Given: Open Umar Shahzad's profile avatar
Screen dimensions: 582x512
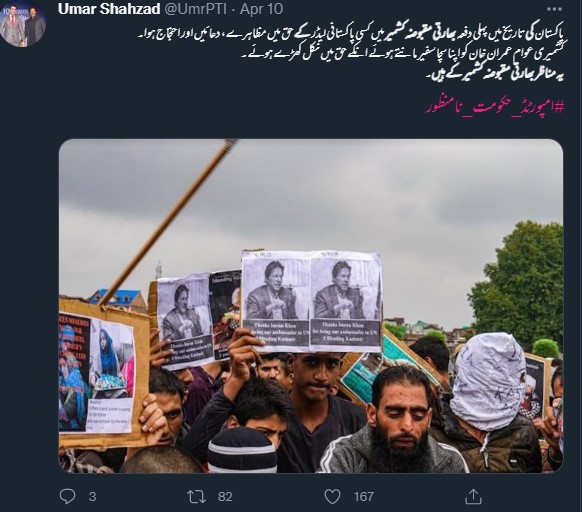Looking at the screenshot, I should pos(23,24).
